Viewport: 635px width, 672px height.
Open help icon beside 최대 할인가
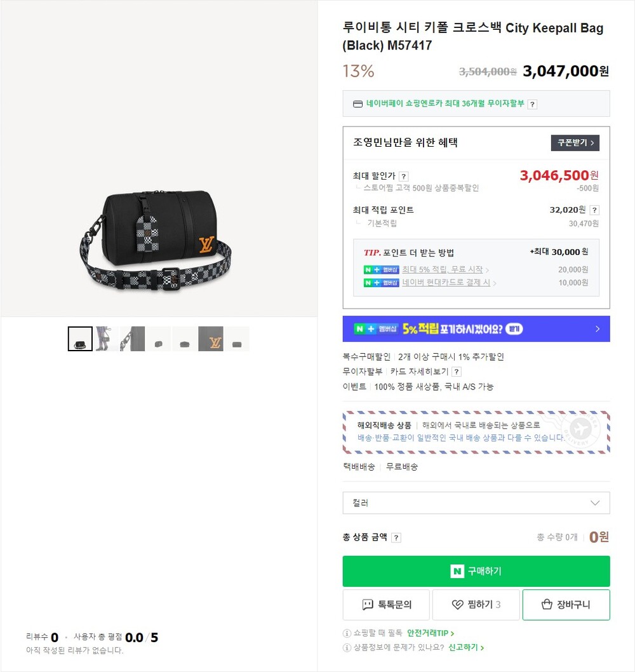(x=403, y=176)
